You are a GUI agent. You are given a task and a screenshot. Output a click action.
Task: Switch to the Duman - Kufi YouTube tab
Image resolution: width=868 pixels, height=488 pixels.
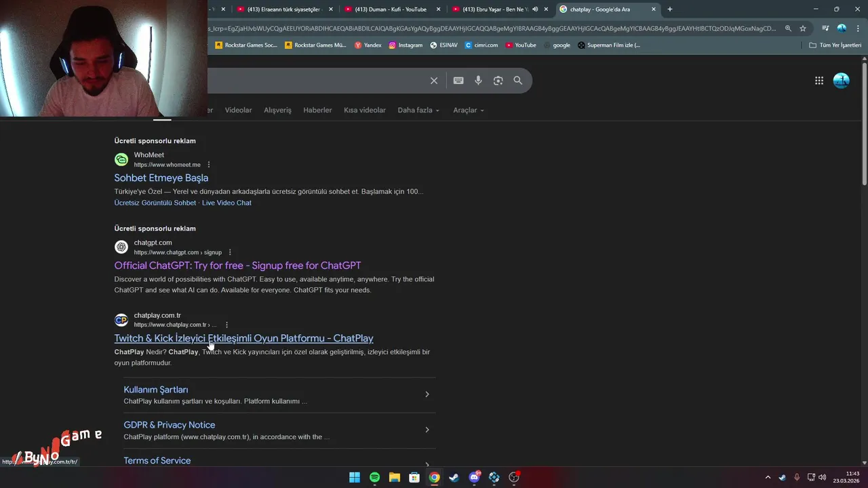click(x=390, y=9)
